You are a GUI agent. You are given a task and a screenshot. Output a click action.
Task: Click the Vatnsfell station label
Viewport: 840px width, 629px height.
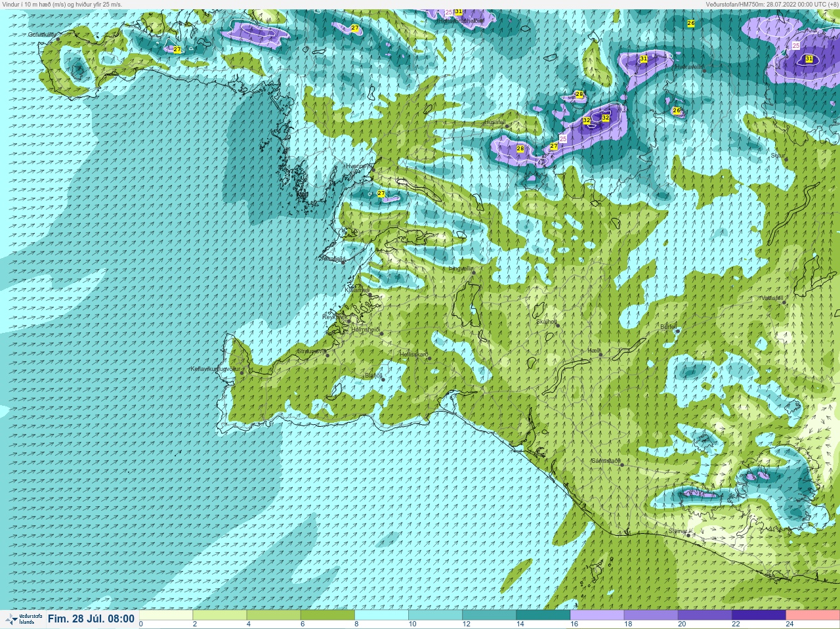tap(772, 298)
